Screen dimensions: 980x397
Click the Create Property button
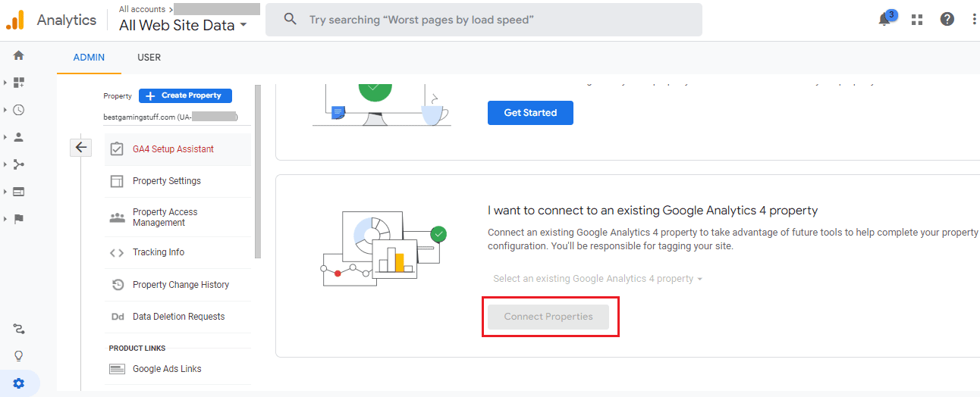[x=185, y=95]
